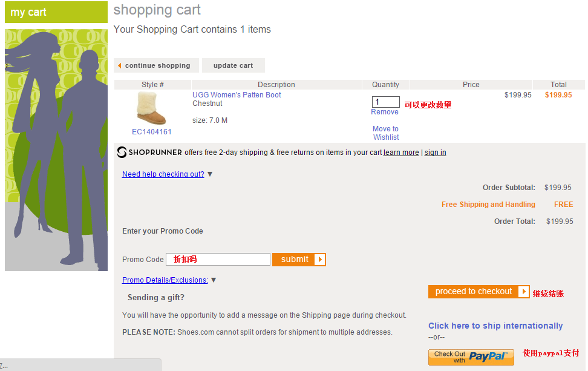Open the style number EC1404161 link

[151, 132]
